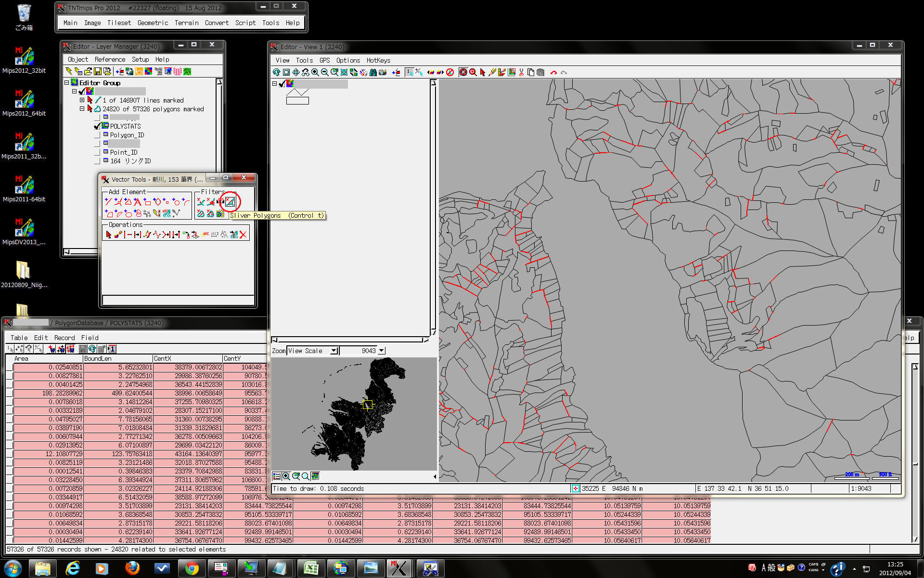Expand the '1 of 146907 lines marked' node
924x578 pixels.
coord(82,100)
